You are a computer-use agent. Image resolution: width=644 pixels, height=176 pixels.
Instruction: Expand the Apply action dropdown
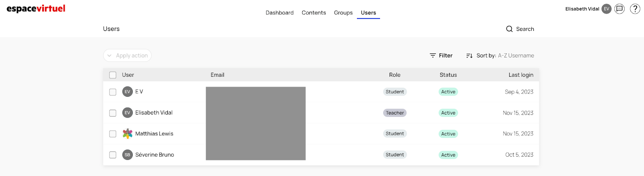[x=127, y=55]
